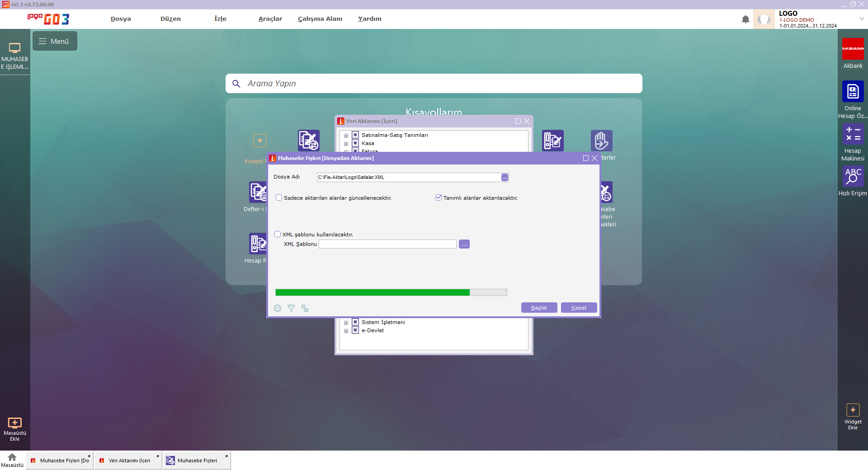The height and width of the screenshot is (470, 868).
Task: Click the filter funnel icon in dialog
Action: click(x=291, y=308)
